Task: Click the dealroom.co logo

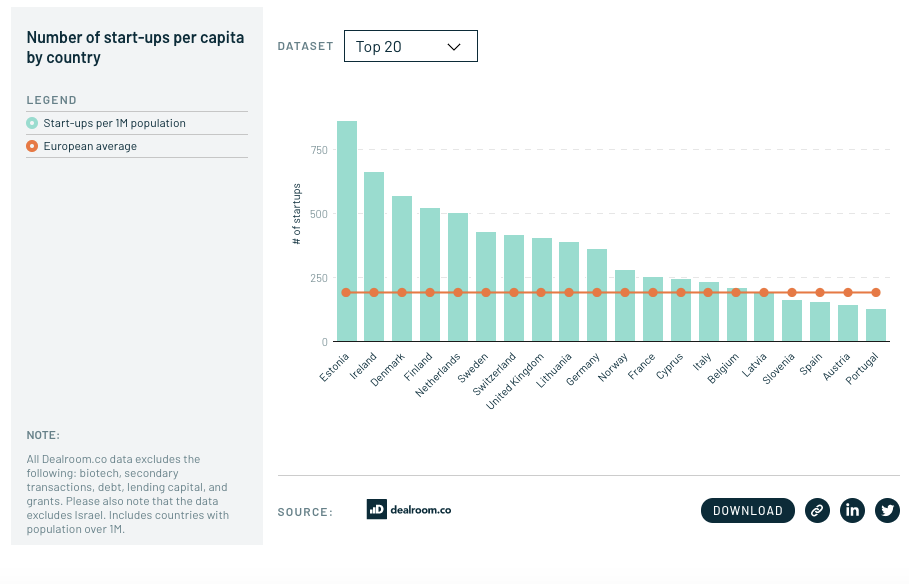Action: [409, 509]
